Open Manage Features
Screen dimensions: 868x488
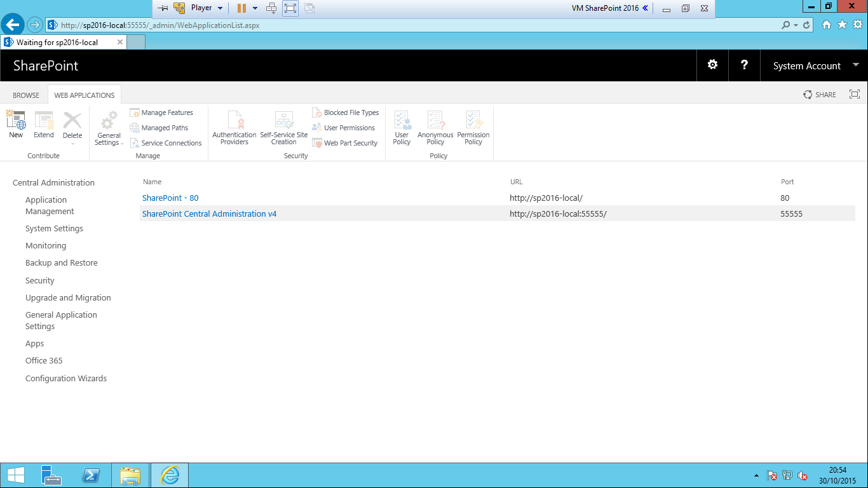click(x=161, y=112)
